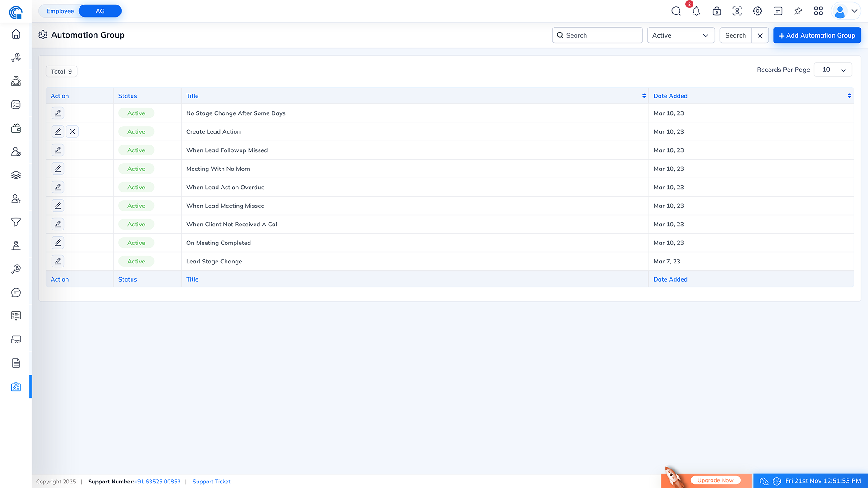868x488 pixels.
Task: Delete the Create Lead Action automation
Action: click(x=72, y=131)
